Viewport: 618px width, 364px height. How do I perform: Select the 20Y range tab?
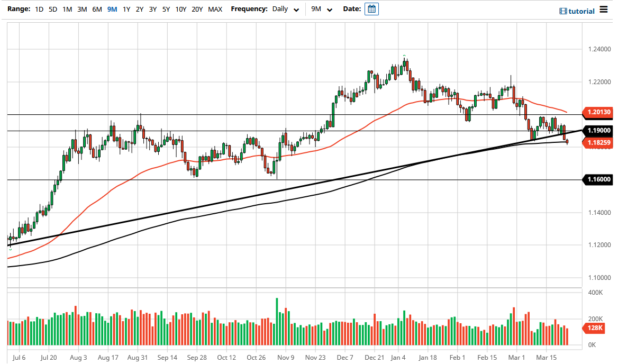pos(197,9)
